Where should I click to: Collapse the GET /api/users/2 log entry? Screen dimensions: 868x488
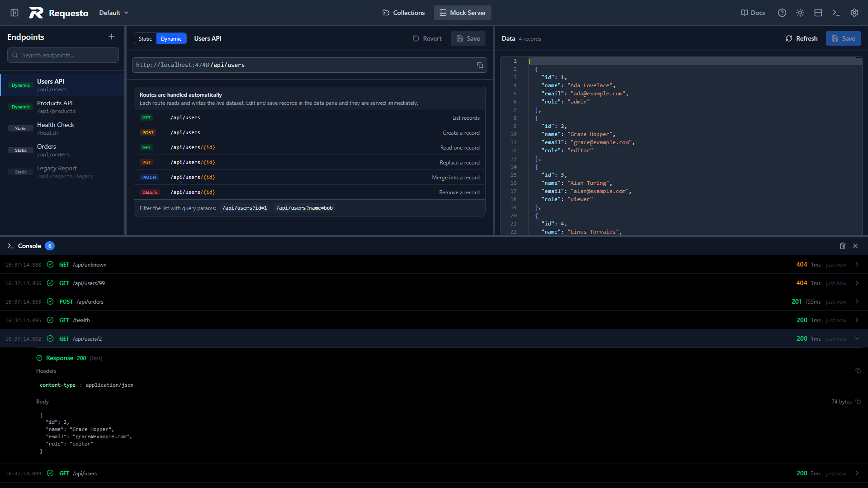(434, 338)
